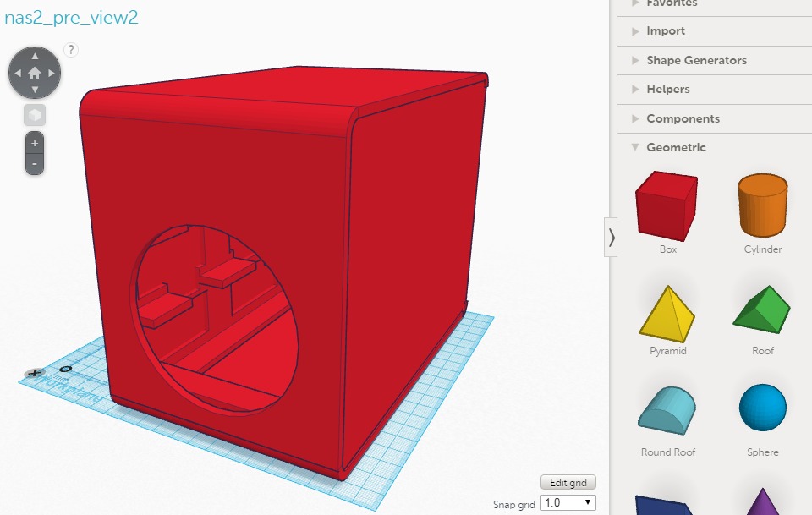Click the nas2_pre_view2 project title

click(71, 18)
